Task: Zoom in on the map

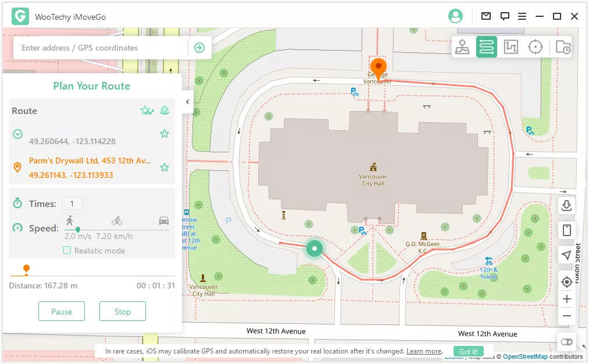Action: pyautogui.click(x=566, y=299)
